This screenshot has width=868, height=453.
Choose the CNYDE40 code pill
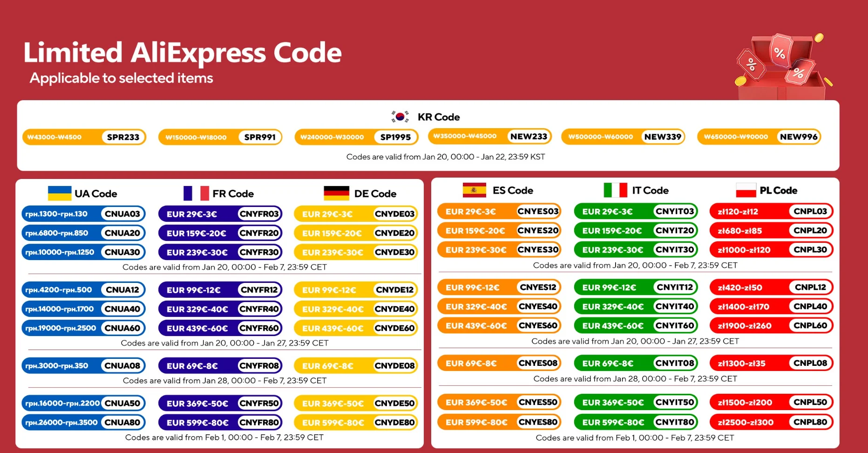pyautogui.click(x=356, y=309)
